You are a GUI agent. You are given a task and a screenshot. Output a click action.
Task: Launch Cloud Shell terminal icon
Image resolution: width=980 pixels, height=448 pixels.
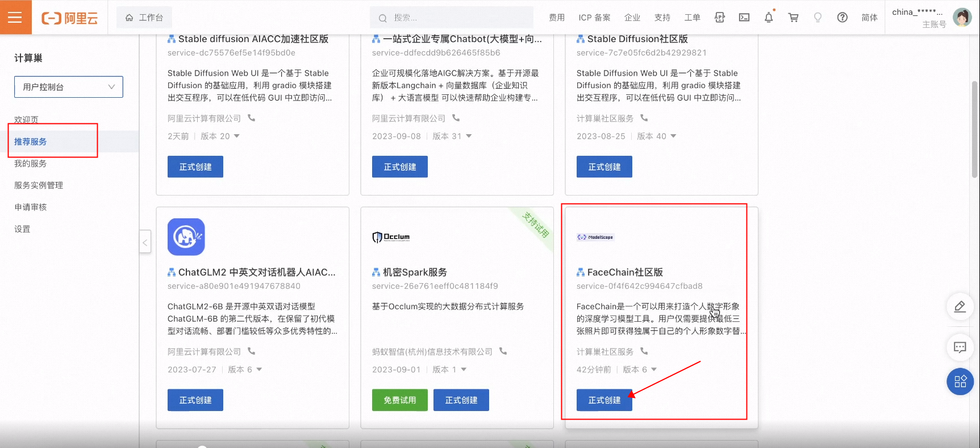744,18
